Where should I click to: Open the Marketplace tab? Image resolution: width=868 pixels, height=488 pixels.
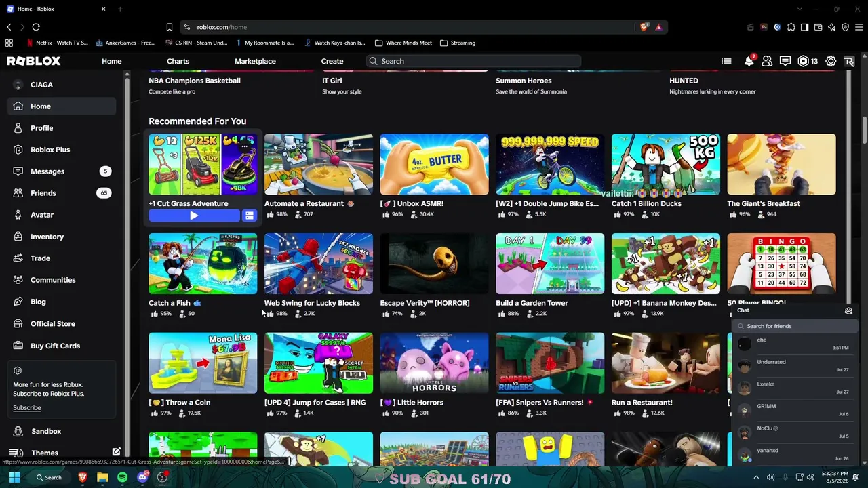255,61
